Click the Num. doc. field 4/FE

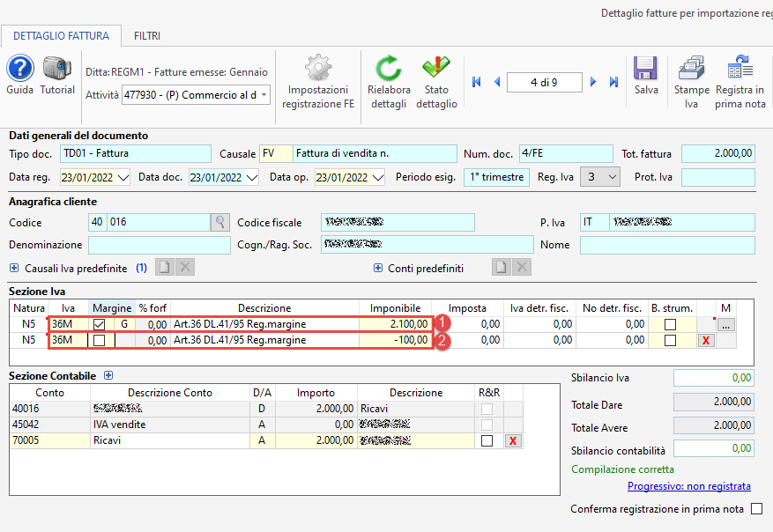(566, 153)
